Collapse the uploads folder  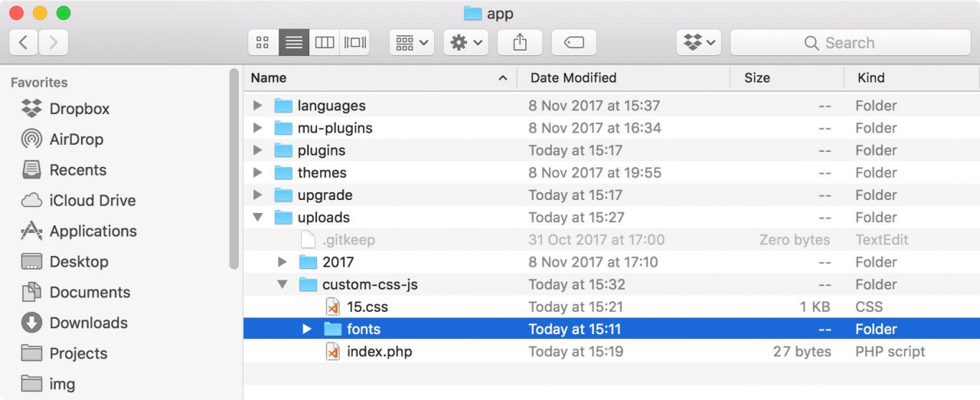tap(258, 218)
